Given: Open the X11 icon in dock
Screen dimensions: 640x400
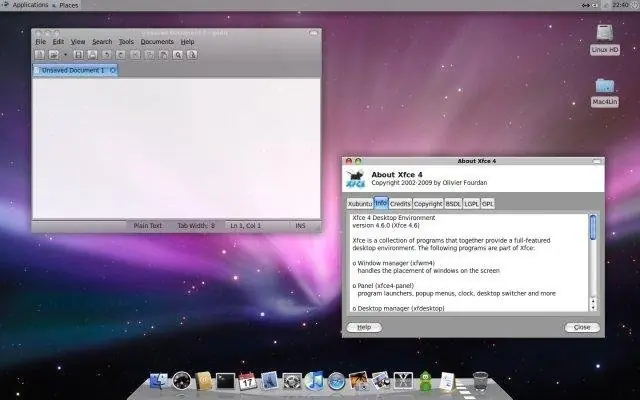Looking at the screenshot, I should pos(403,381).
